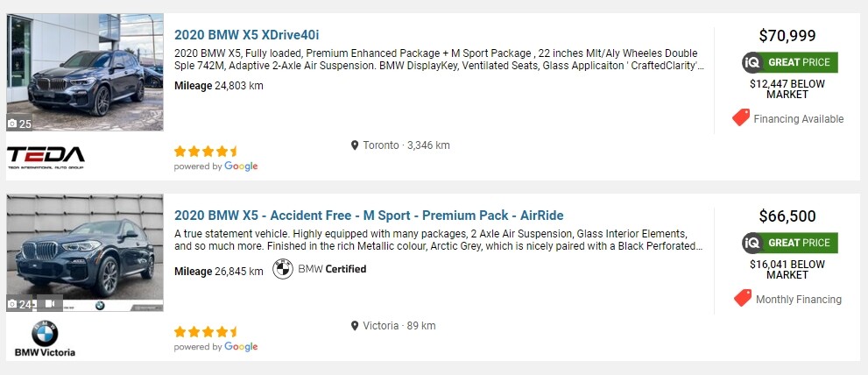Click the video camera icon on BMW Victoria listing

pos(51,303)
